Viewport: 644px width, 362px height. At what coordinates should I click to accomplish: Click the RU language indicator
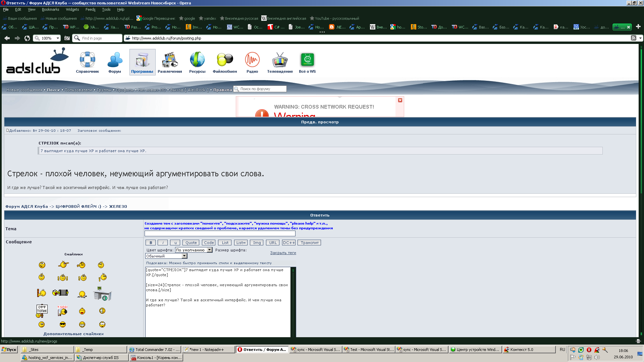click(562, 350)
